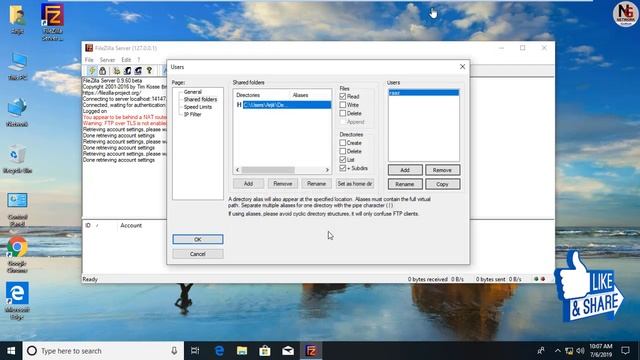This screenshot has width=640, height=360.
Task: Enable the Files Write checkbox
Action: (342, 105)
